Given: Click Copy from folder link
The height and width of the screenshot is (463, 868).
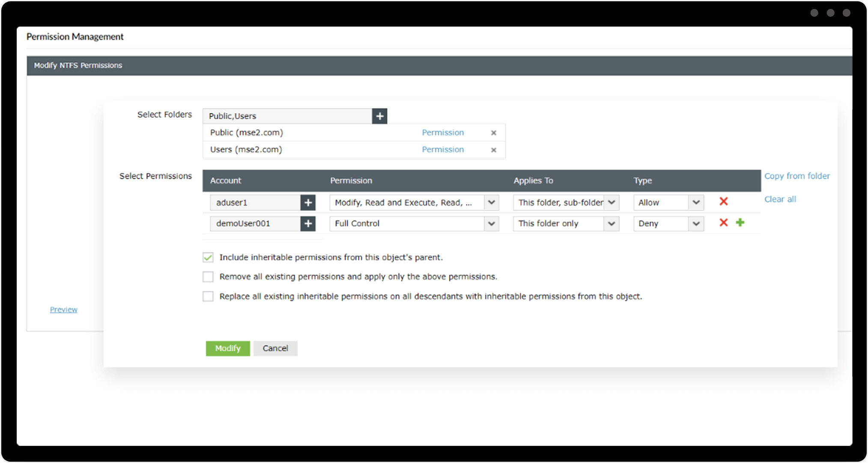Looking at the screenshot, I should coord(796,176).
